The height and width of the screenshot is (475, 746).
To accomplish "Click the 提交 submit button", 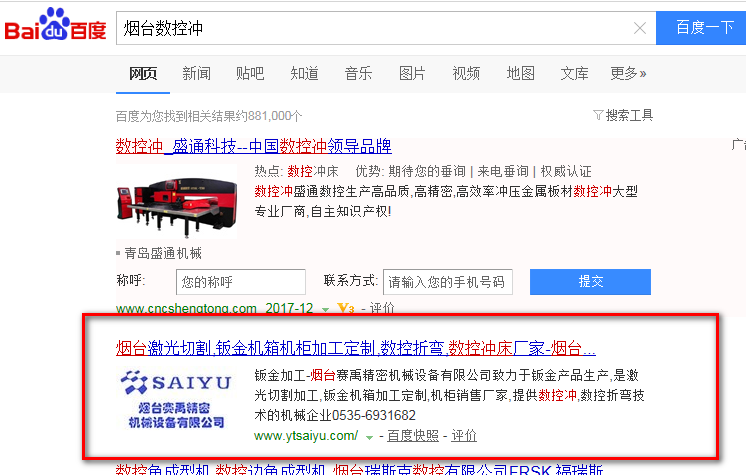I will point(590,282).
